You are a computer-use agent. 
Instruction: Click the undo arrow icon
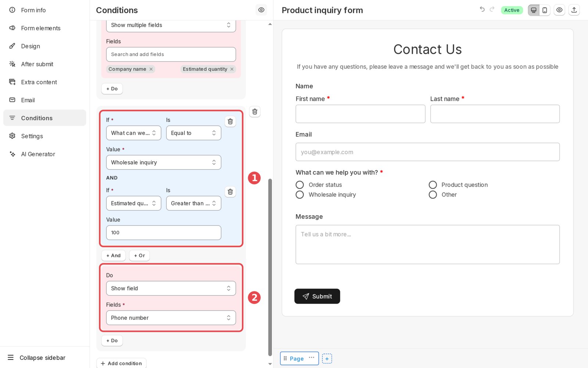[x=482, y=9]
